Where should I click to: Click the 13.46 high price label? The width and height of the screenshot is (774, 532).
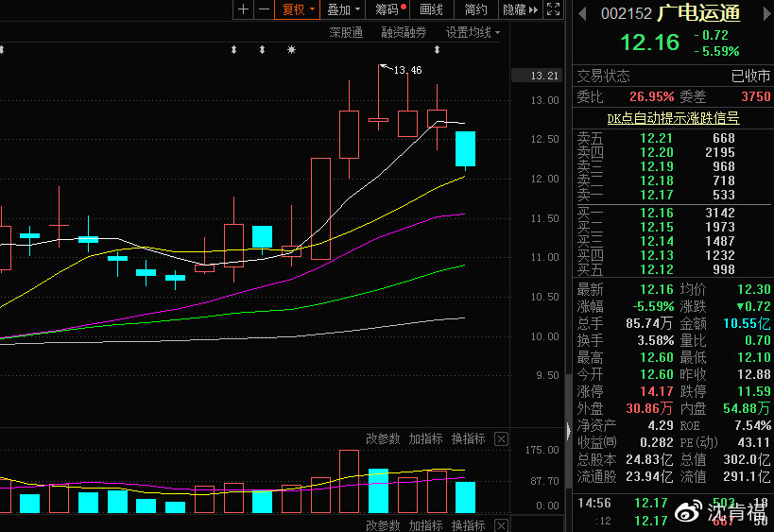pyautogui.click(x=407, y=70)
